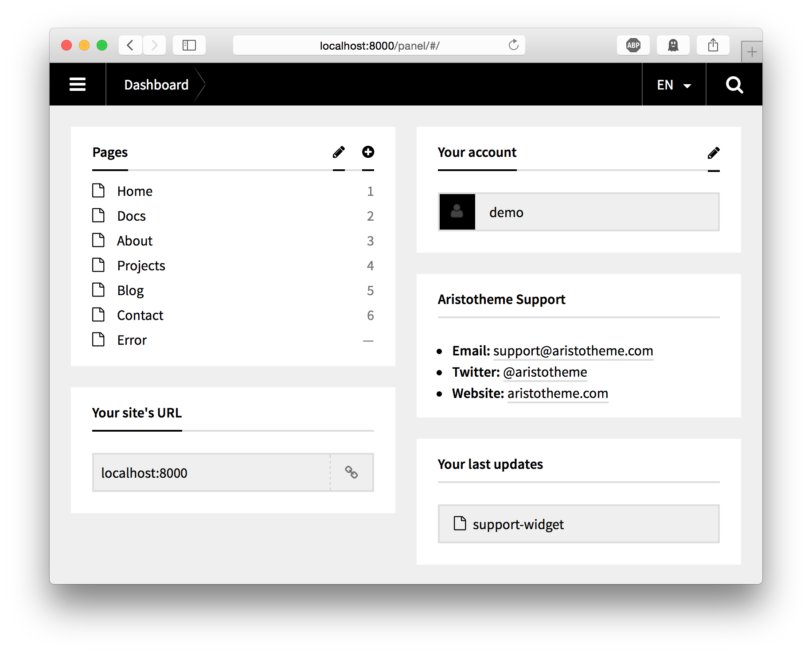Reload the page with the refresh icon
The width and height of the screenshot is (812, 655).
(x=513, y=45)
